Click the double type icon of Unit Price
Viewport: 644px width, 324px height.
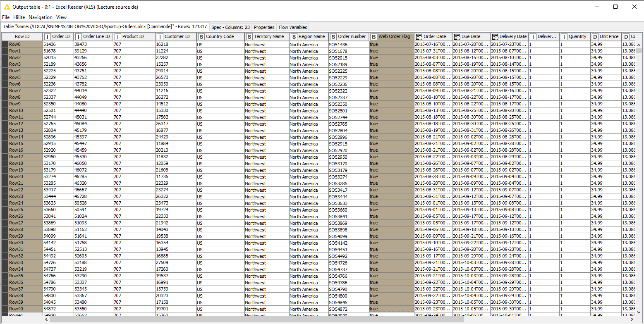point(595,37)
